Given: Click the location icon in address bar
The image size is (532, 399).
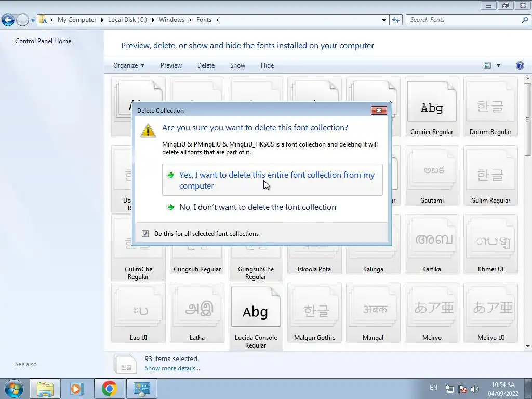Looking at the screenshot, I should coord(43,20).
